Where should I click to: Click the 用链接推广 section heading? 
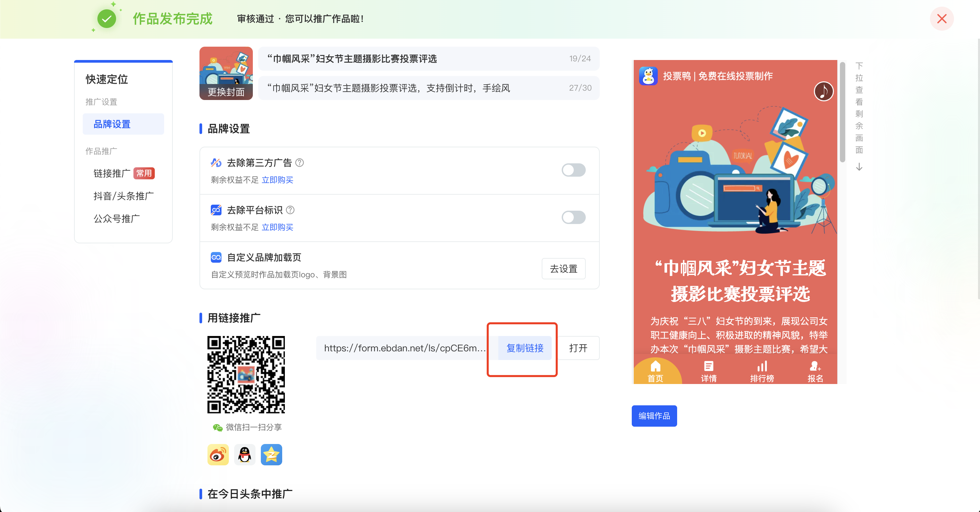(x=234, y=318)
